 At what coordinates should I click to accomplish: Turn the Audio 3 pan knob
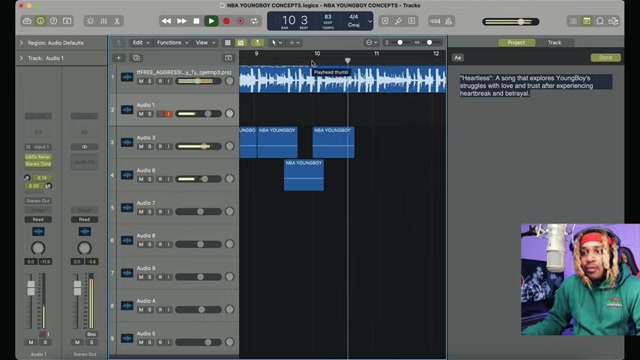[x=229, y=146]
